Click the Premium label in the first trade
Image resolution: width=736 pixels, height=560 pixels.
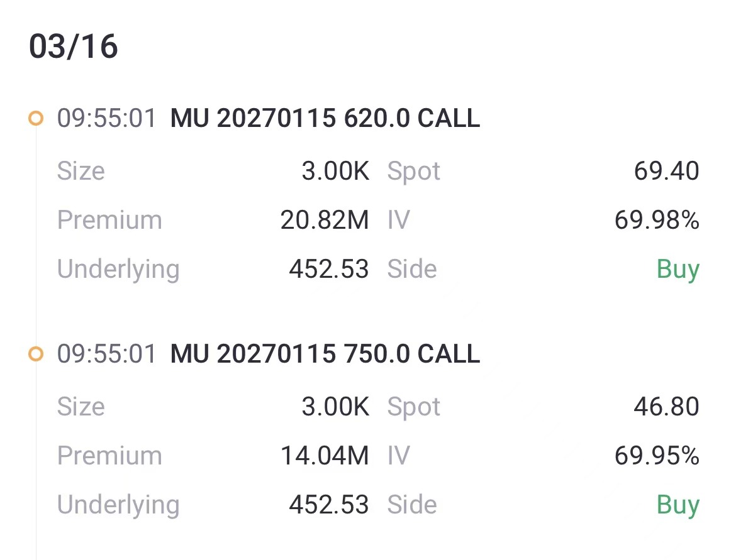point(109,220)
